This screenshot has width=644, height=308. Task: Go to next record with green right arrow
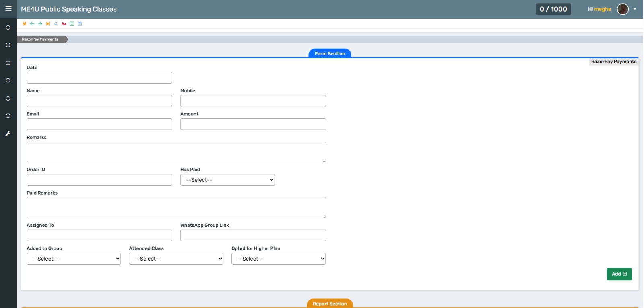click(x=40, y=24)
